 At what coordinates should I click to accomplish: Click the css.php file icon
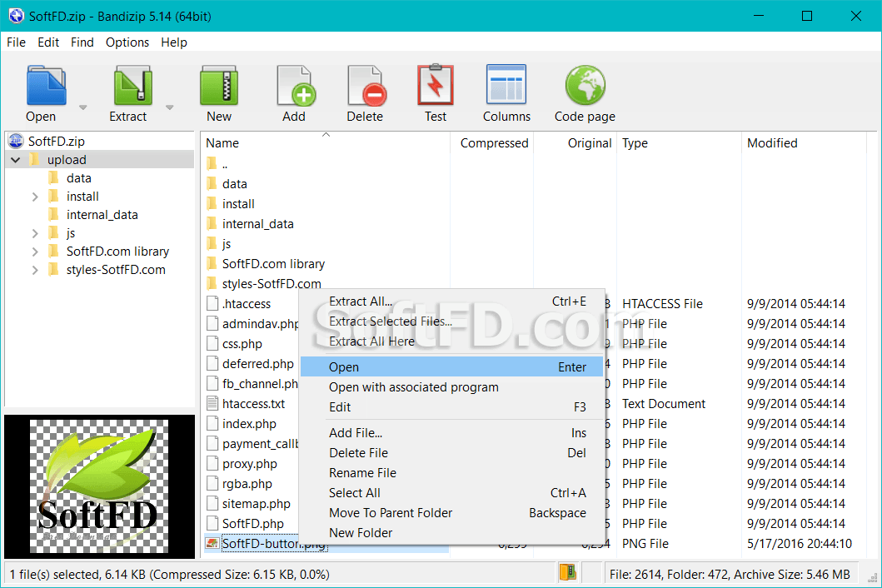coord(212,343)
